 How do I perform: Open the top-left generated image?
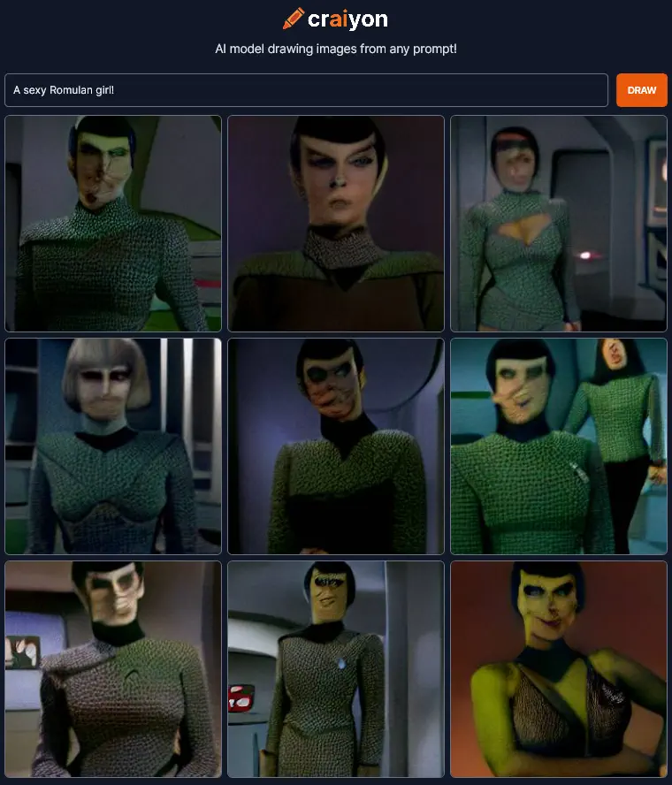(x=113, y=224)
